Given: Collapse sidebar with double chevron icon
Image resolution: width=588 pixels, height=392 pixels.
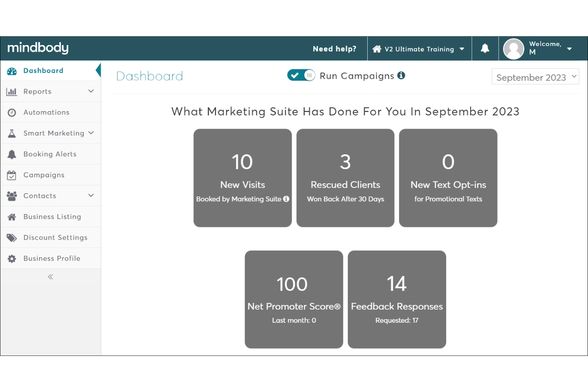Looking at the screenshot, I should point(50,277).
